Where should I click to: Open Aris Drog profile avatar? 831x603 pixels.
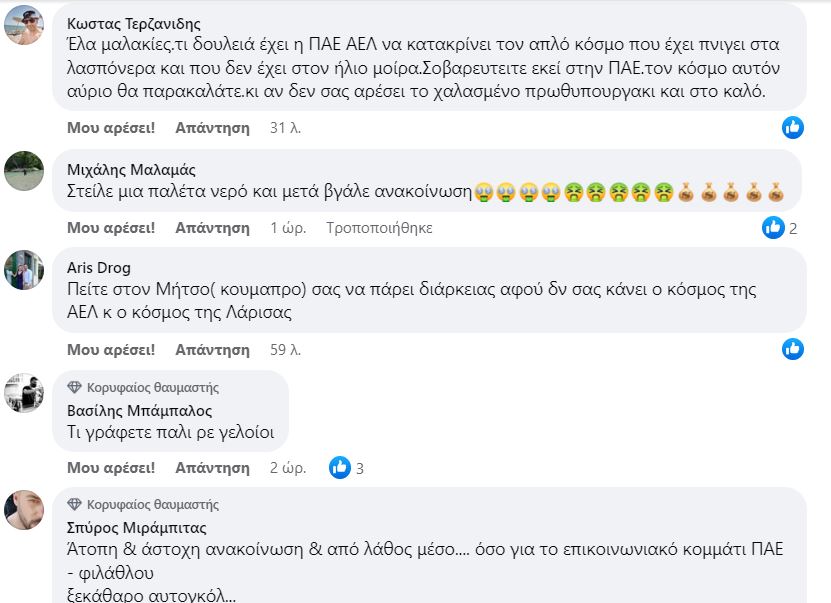pos(24,269)
